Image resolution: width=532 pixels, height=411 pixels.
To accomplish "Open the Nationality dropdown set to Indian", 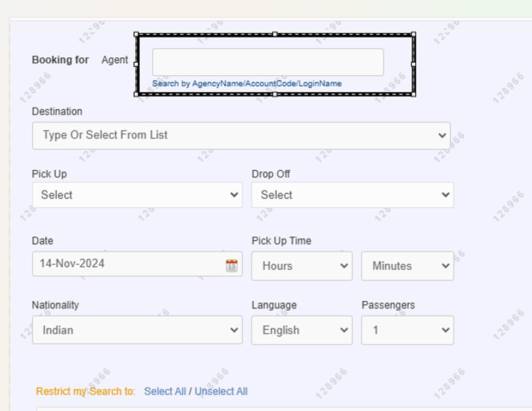I will click(137, 330).
